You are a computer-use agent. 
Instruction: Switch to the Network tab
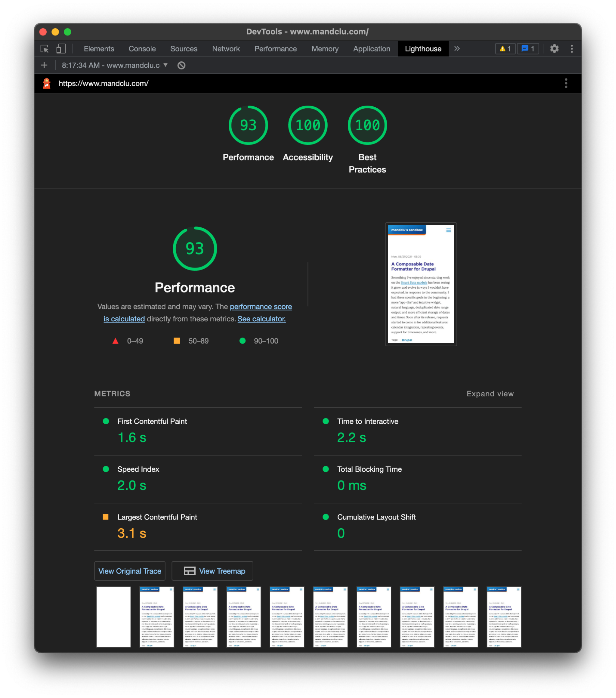pos(226,49)
